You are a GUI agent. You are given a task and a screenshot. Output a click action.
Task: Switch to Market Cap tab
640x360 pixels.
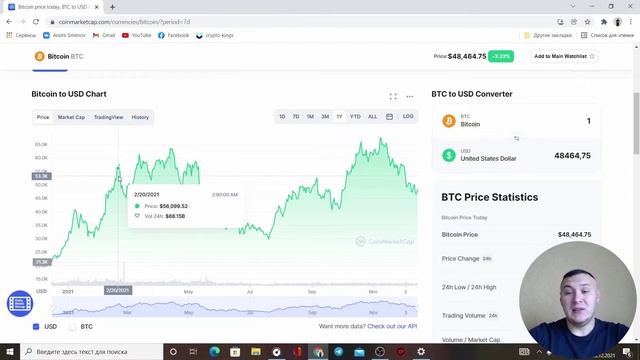point(71,117)
